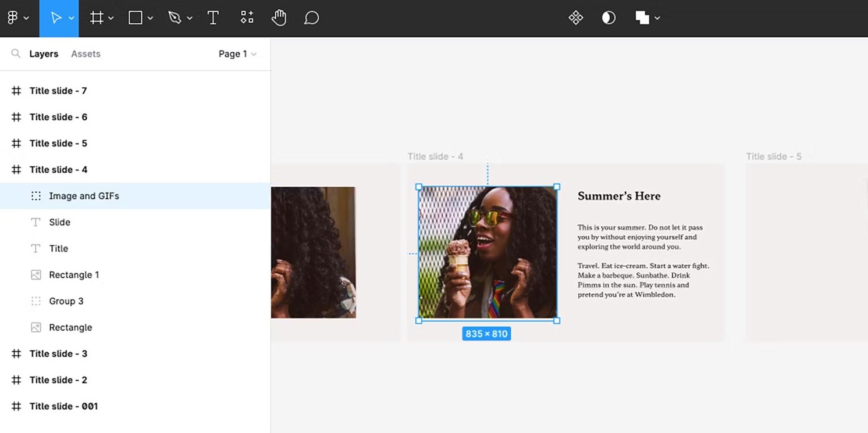Click the Create component icon
Image resolution: width=868 pixels, height=433 pixels.
[575, 18]
